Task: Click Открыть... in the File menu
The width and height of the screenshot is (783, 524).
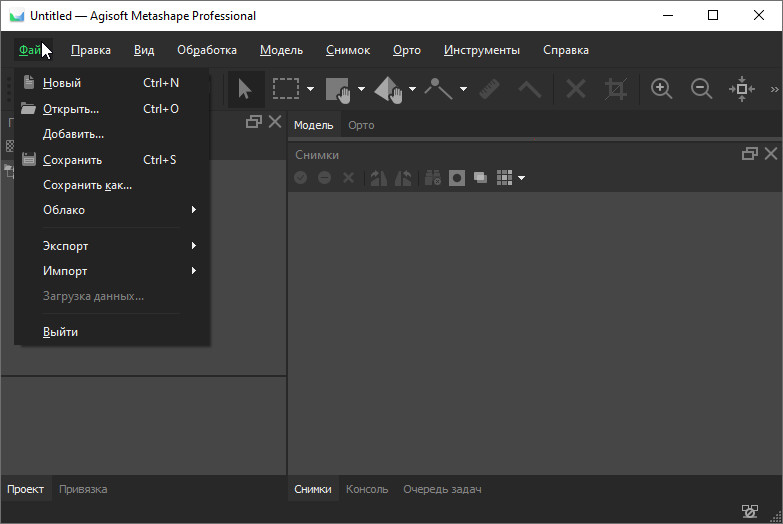Action: click(x=71, y=109)
